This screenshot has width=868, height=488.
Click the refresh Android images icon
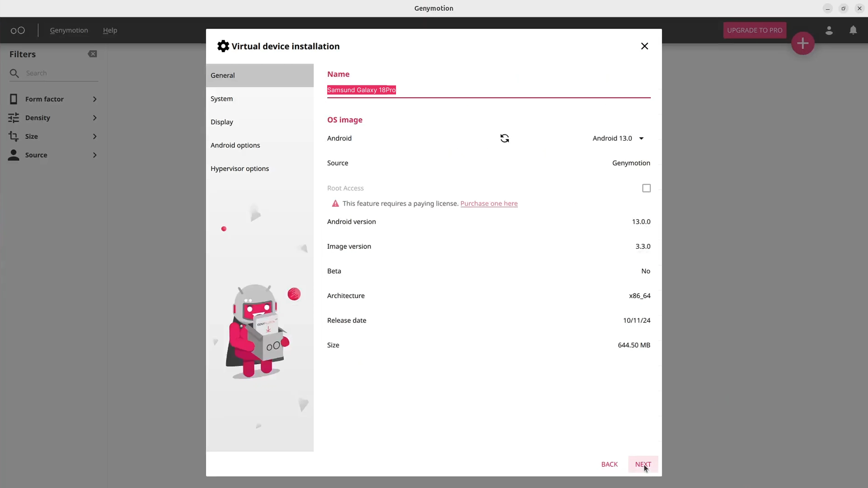coord(505,138)
